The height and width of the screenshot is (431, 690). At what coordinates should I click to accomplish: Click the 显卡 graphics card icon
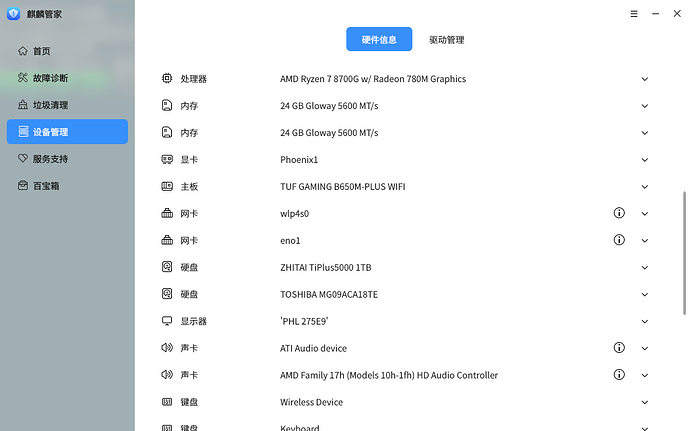click(167, 159)
